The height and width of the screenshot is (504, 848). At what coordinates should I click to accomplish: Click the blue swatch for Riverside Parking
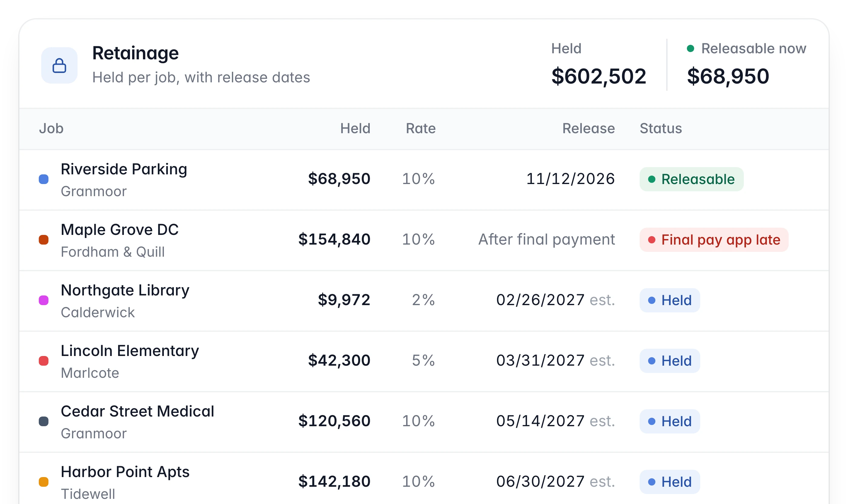click(x=44, y=179)
